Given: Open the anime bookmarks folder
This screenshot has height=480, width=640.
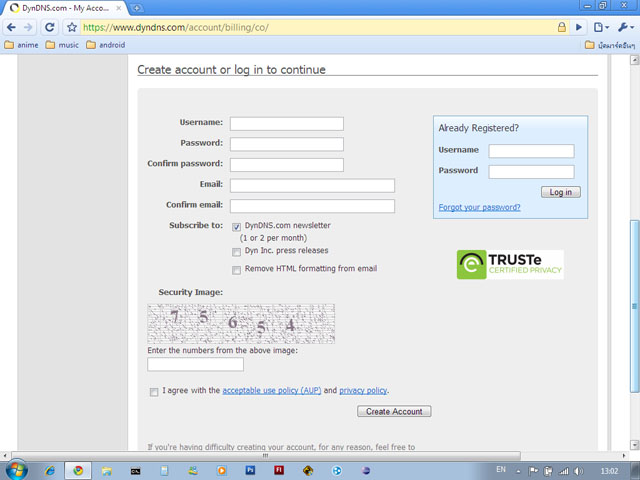Looking at the screenshot, I should [x=21, y=45].
